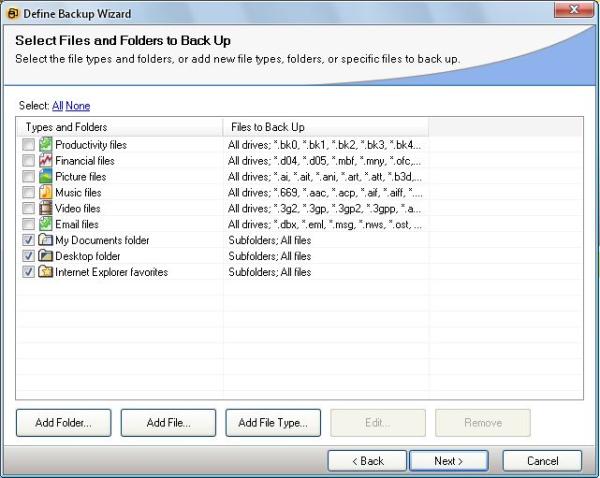The width and height of the screenshot is (600, 478).
Task: Select the Music files row label
Action: [78, 193]
